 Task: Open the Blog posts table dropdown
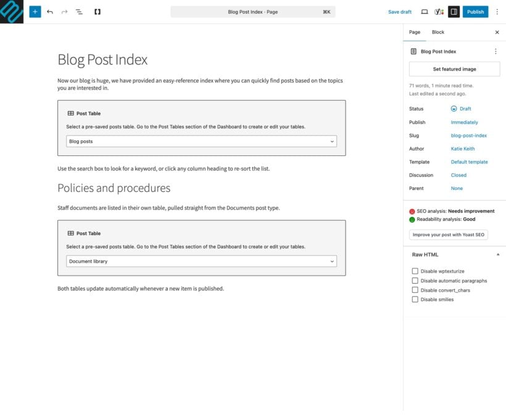pos(201,141)
